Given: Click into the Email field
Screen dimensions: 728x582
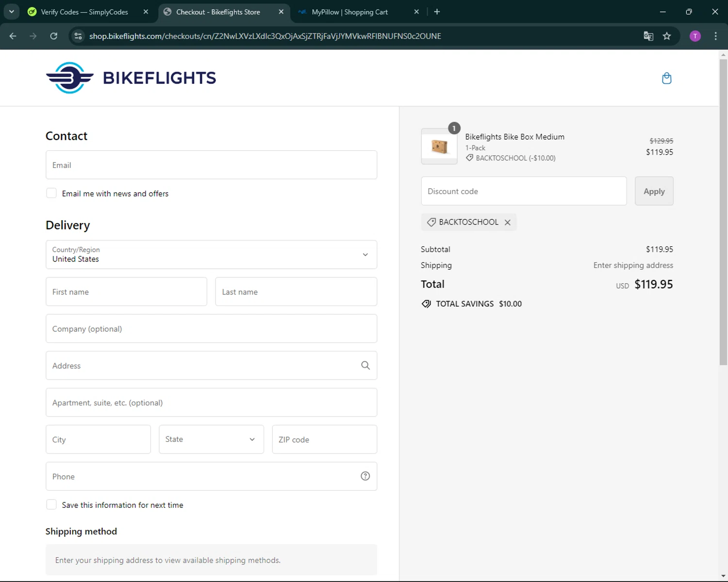Looking at the screenshot, I should (211, 165).
